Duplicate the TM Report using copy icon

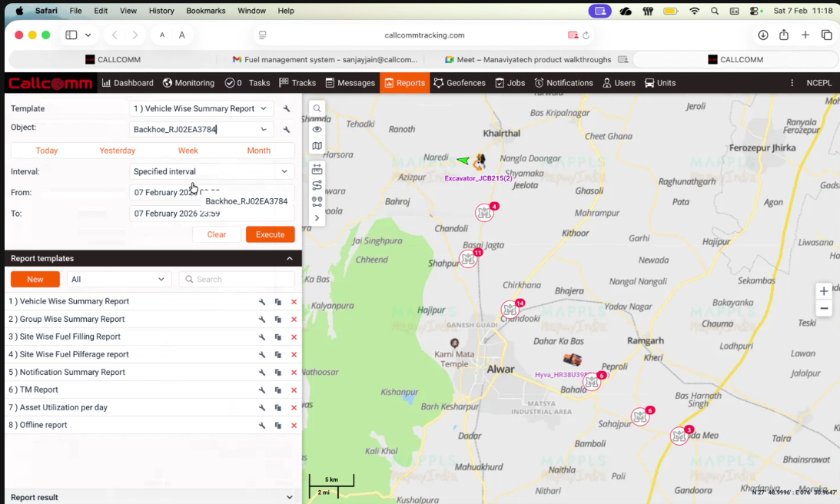pos(278,390)
